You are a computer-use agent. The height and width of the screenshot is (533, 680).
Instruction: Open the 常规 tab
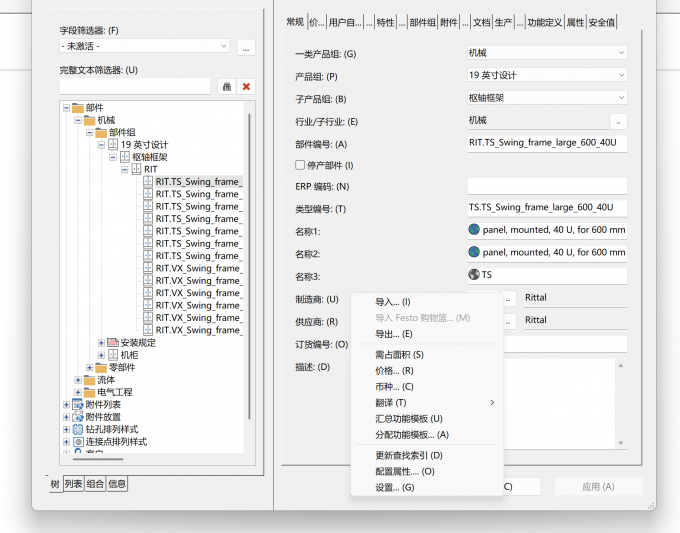(295, 22)
